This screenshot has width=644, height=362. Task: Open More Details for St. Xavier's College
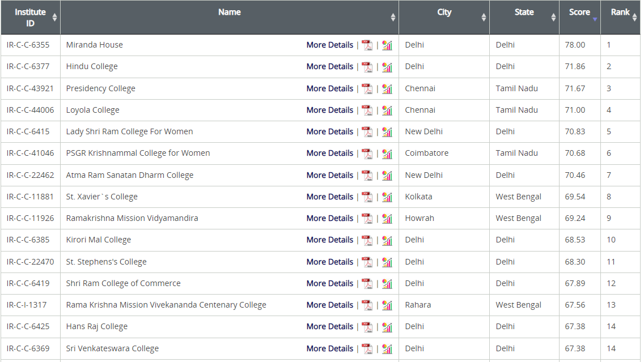coord(330,197)
